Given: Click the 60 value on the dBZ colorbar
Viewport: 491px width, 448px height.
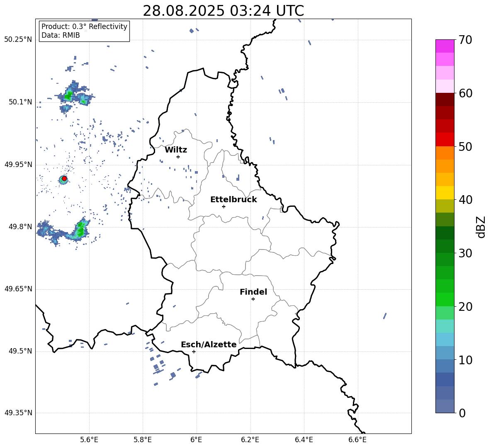Looking at the screenshot, I should 465,93.
